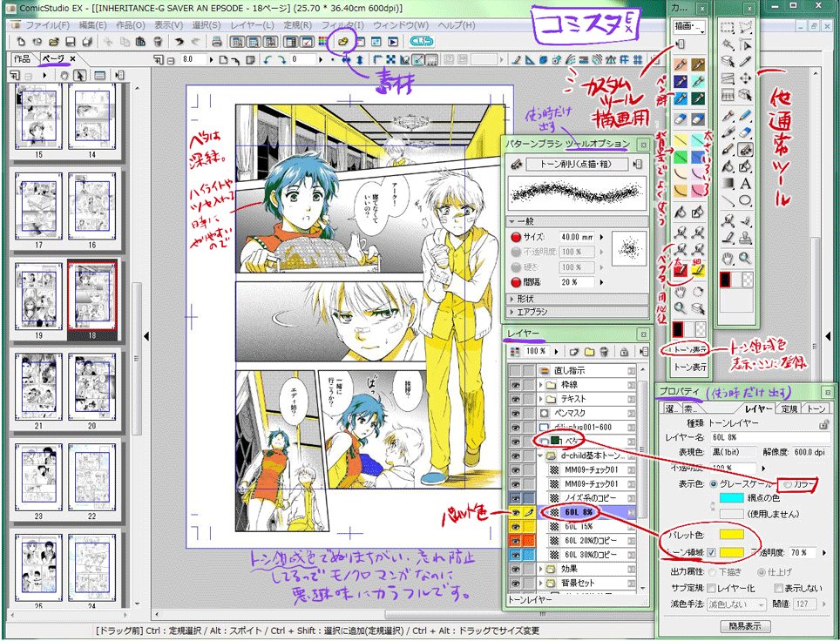Viewport: 840px width, 641px height.
Task: Open the フィルタ(I) menu
Action: [x=342, y=25]
